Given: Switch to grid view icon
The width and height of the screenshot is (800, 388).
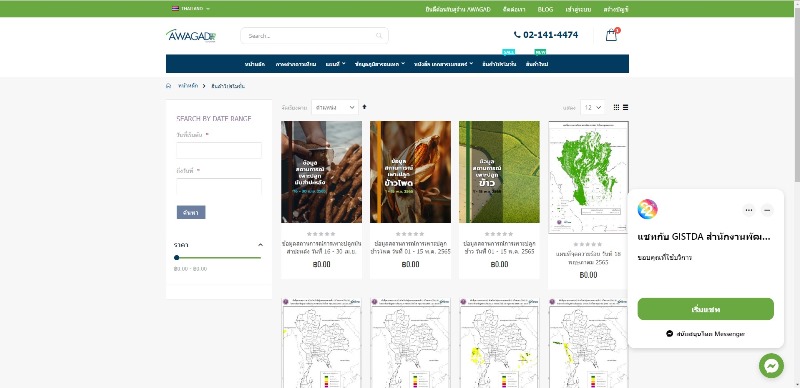Looking at the screenshot, I should tap(616, 107).
